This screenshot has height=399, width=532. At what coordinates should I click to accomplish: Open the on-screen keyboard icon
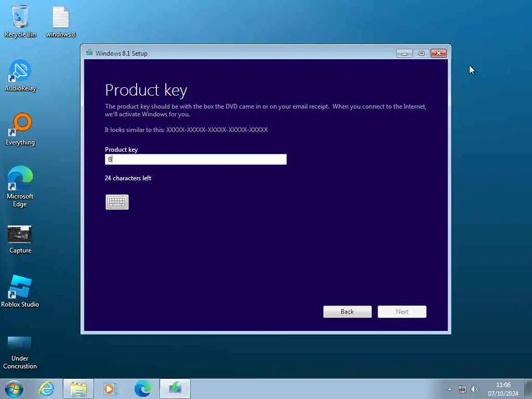(x=117, y=202)
